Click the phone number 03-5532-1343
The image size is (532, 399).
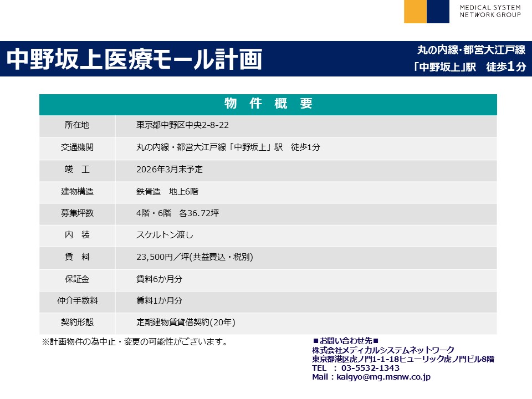[371, 368]
